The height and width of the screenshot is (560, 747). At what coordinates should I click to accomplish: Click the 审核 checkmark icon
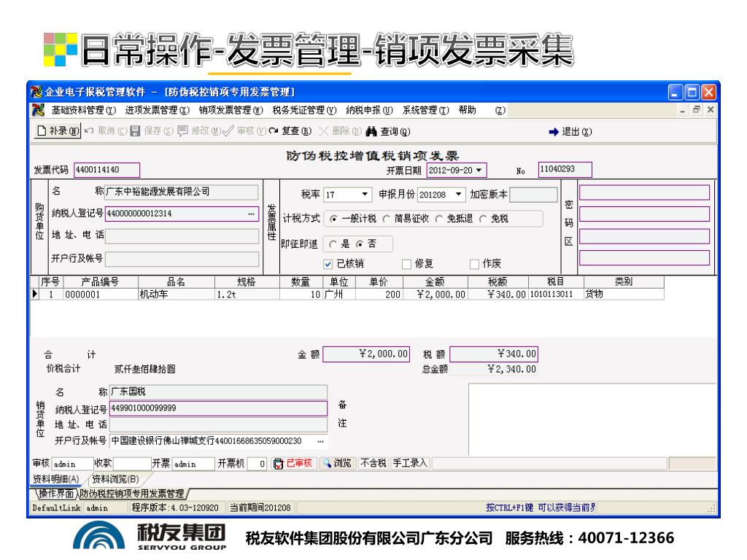[228, 131]
